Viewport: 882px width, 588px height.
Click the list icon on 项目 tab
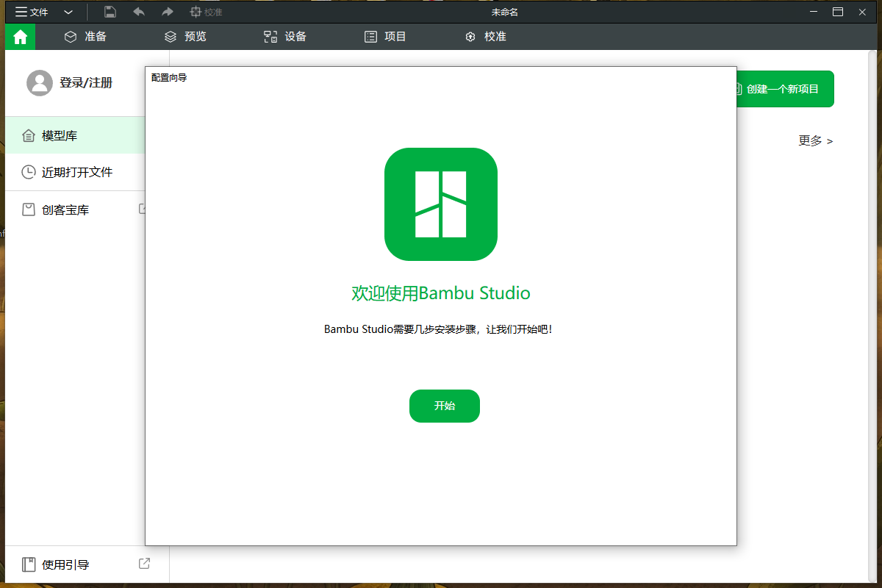coord(370,37)
